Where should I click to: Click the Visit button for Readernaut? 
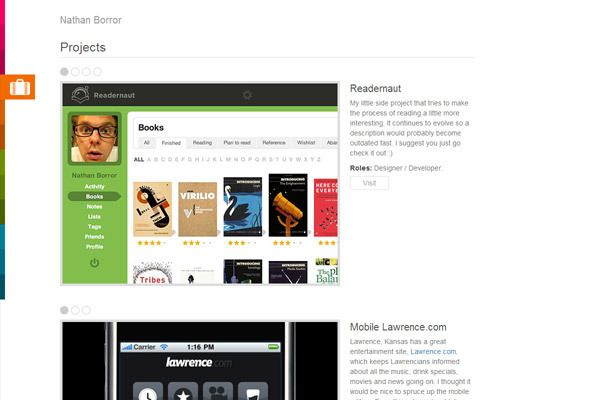pyautogui.click(x=369, y=183)
